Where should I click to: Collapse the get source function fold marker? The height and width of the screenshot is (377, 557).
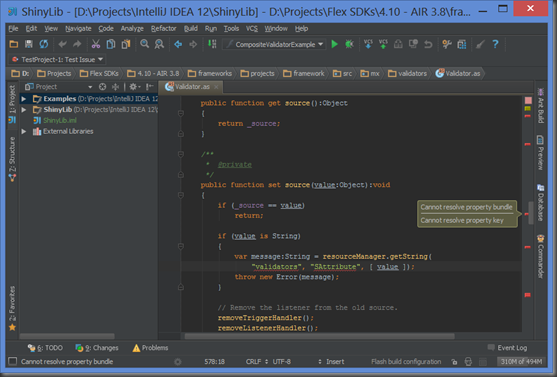[180, 113]
